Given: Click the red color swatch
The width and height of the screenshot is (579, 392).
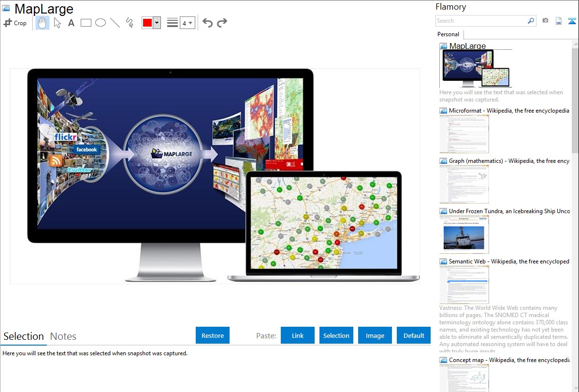Looking at the screenshot, I should click(147, 23).
